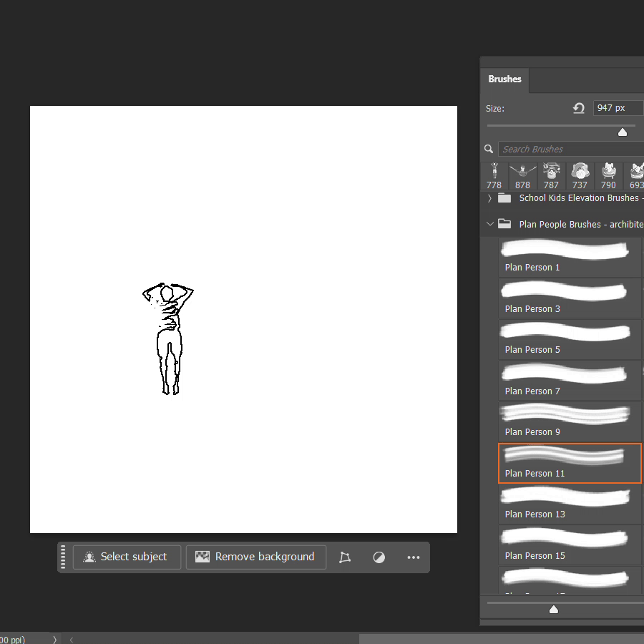Click the magnifier icon beside Search Brushes
This screenshot has height=644, width=644.
pos(489,149)
